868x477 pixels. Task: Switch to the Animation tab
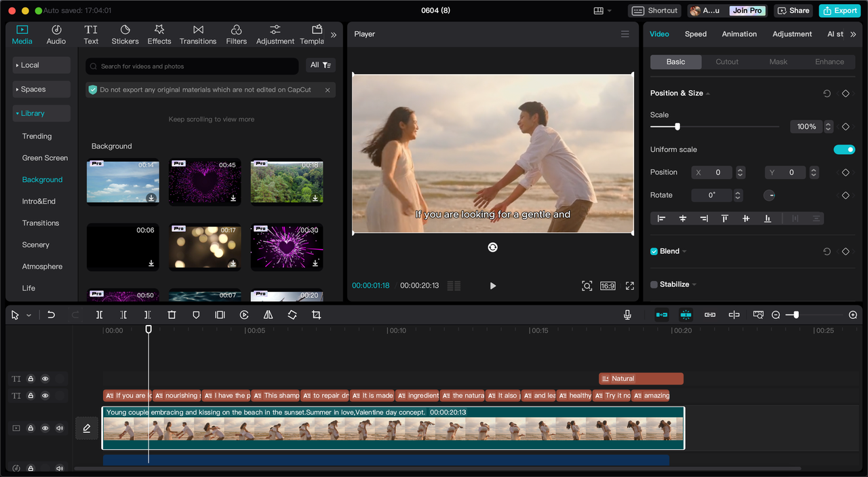point(739,34)
